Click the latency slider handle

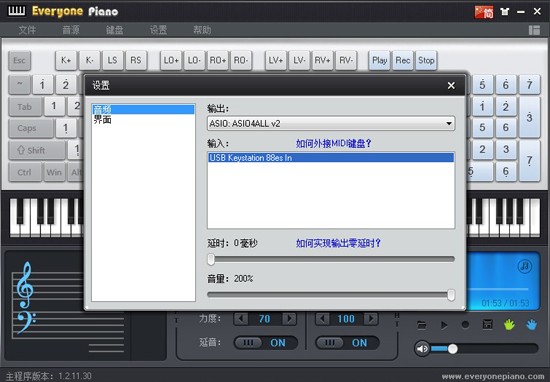point(211,260)
